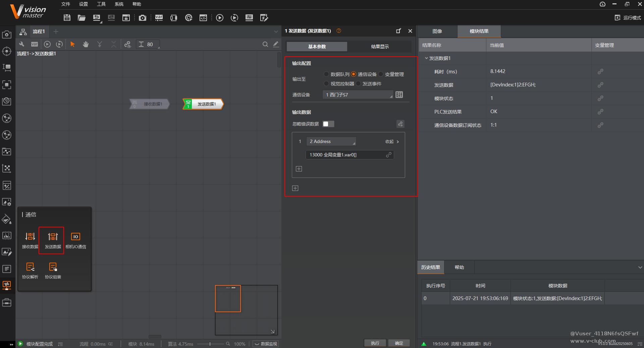Open the 设置 menu

[84, 4]
